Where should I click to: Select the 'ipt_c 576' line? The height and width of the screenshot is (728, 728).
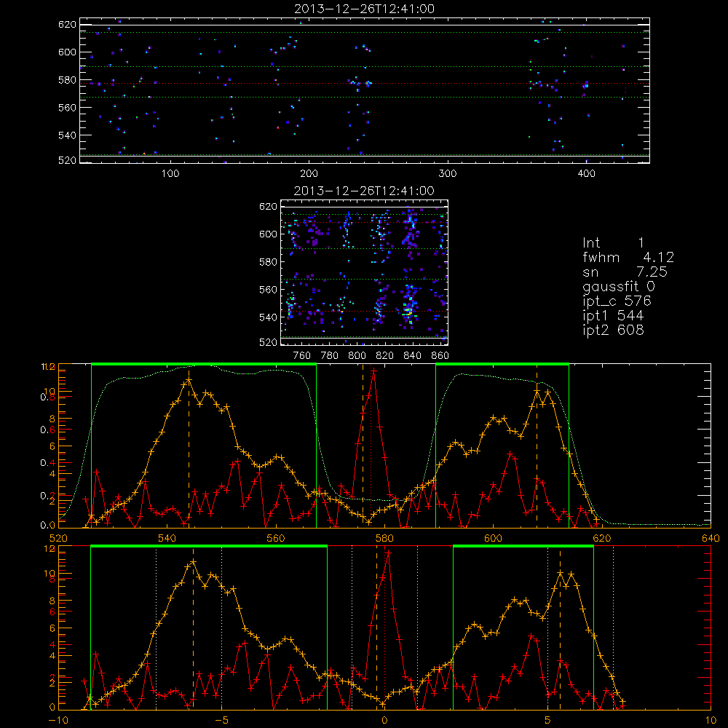617,301
